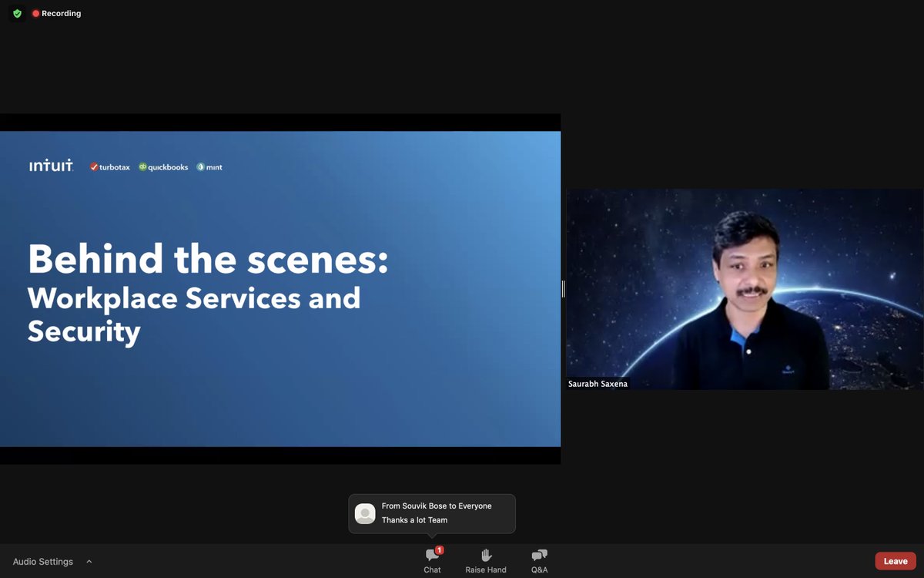The width and height of the screenshot is (924, 578).
Task: Click the Raise Hand icon
Action: 486,556
